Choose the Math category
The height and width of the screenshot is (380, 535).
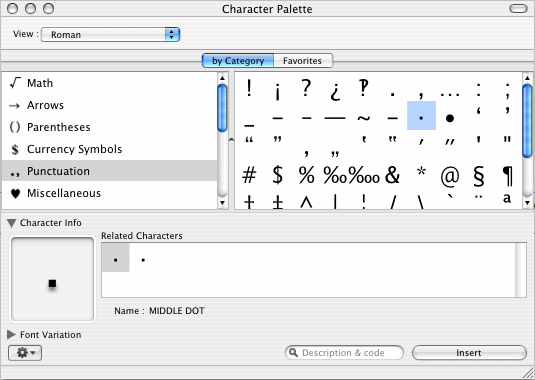tap(109, 83)
